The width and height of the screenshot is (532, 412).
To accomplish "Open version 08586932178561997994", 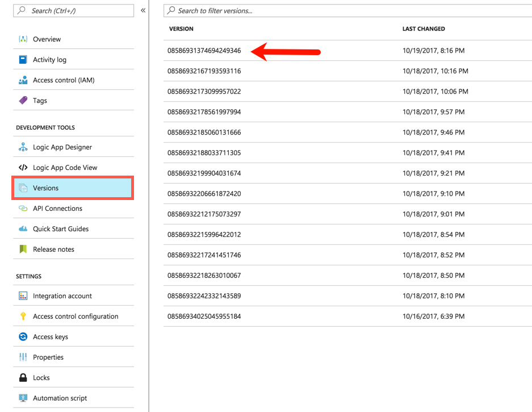I will coord(204,112).
